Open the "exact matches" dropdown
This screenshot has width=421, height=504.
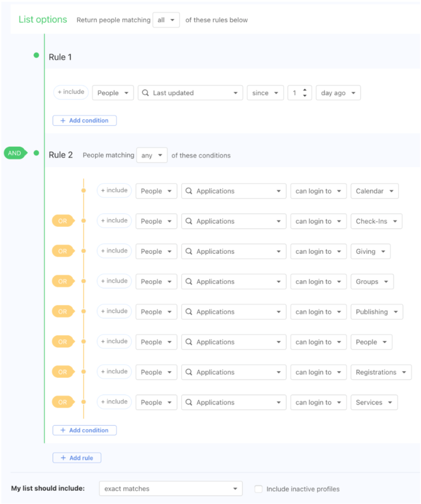[170, 488]
